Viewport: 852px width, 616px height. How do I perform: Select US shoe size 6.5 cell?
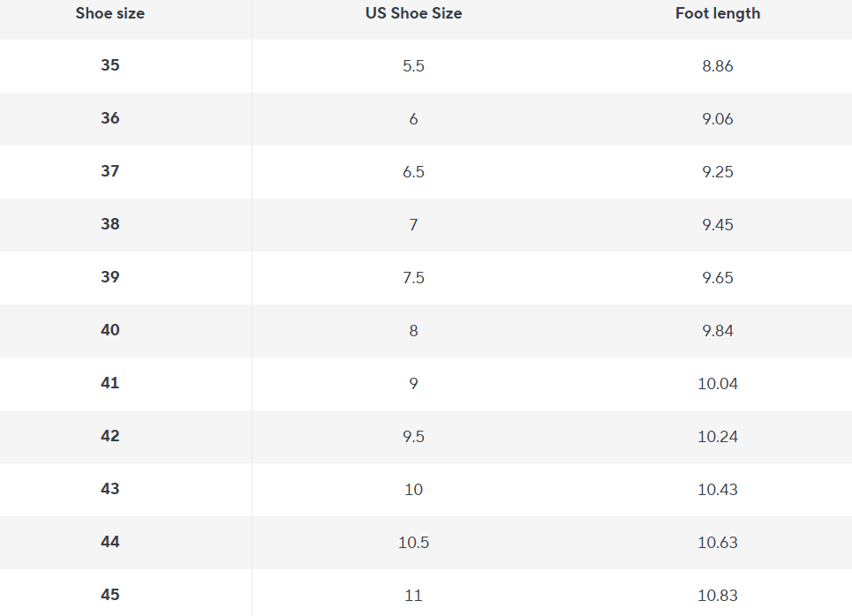coord(413,172)
